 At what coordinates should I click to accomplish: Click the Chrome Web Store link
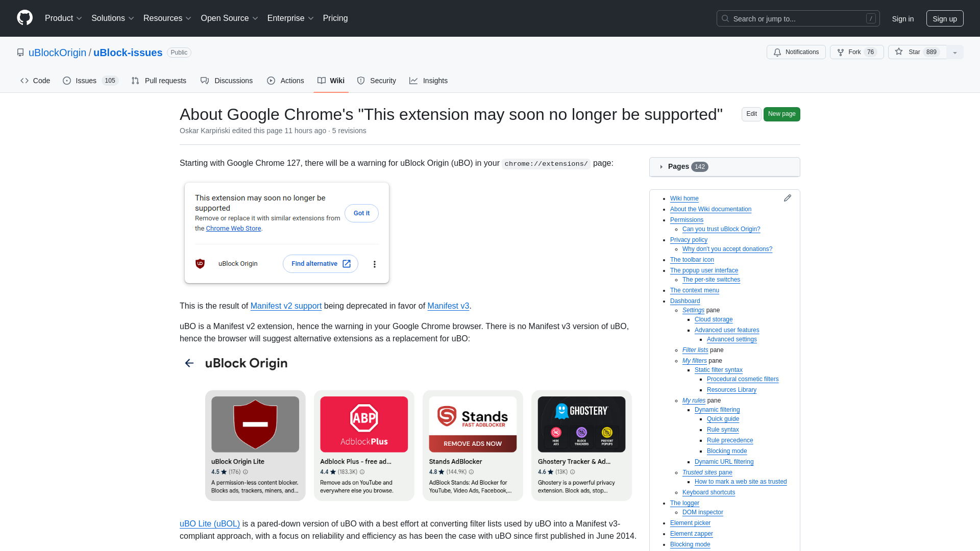[x=233, y=229]
